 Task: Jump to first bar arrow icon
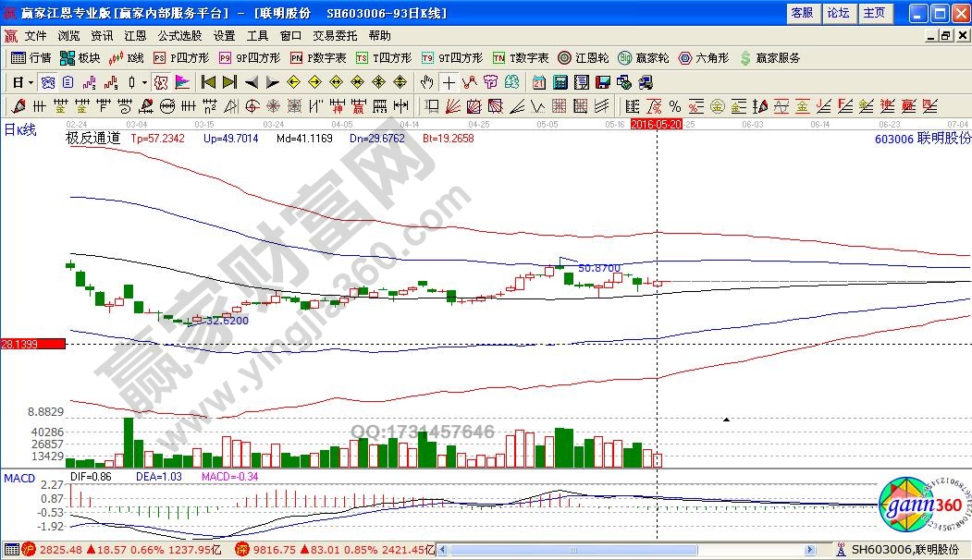pyautogui.click(x=208, y=81)
